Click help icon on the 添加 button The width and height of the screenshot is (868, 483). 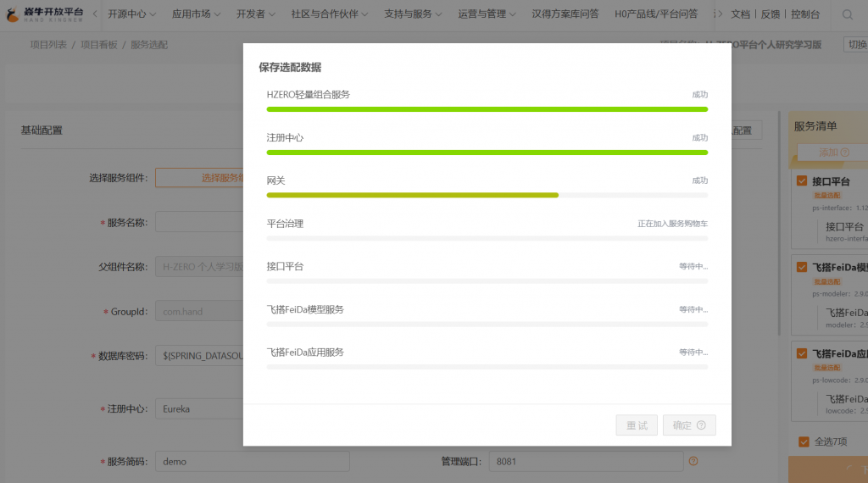click(845, 153)
